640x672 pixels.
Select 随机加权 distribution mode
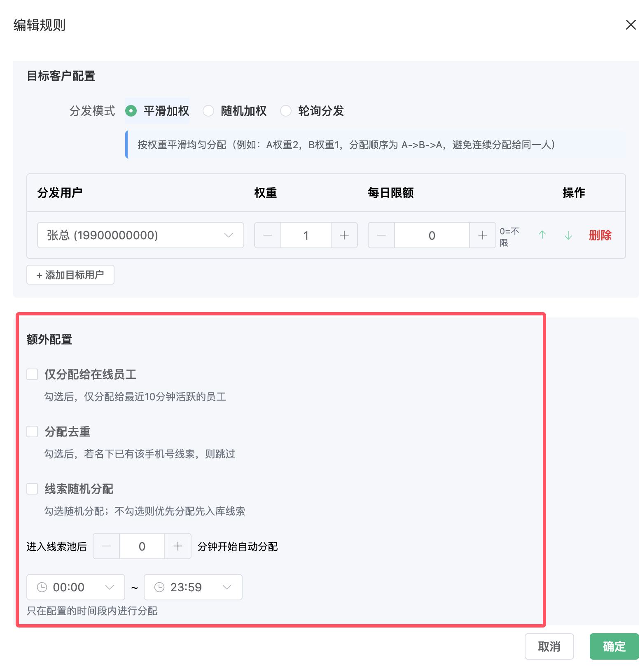coord(208,111)
